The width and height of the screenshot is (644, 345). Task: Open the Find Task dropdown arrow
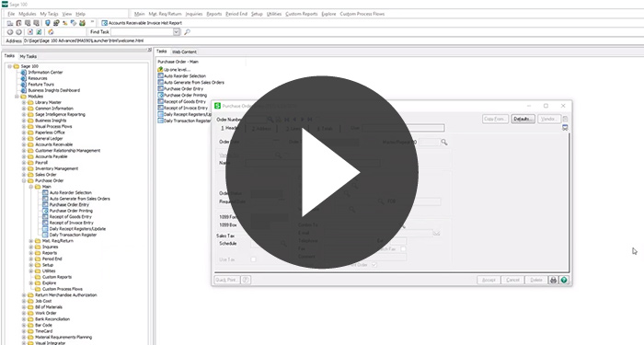[177, 32]
